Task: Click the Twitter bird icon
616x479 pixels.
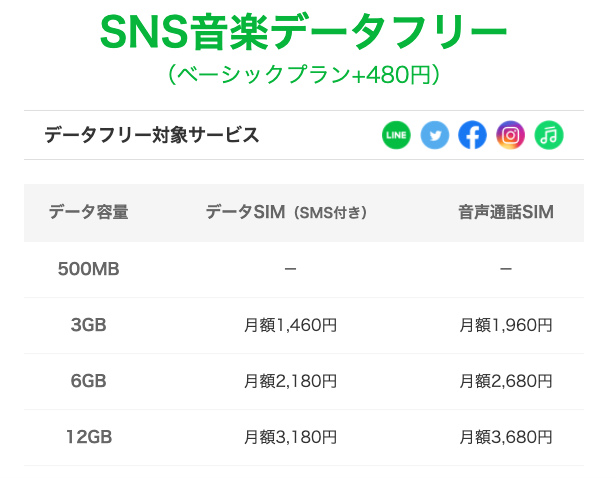Action: [x=434, y=135]
